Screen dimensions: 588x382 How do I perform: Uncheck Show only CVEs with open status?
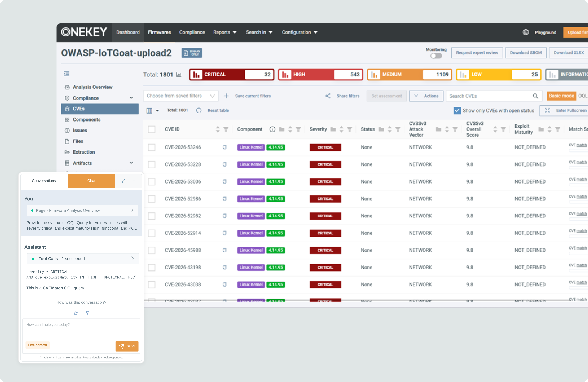(457, 111)
